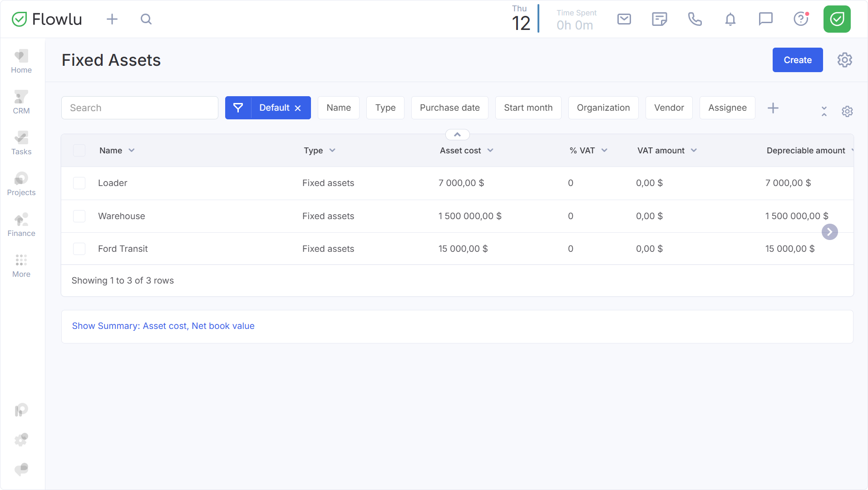
Task: Click the Create button
Action: (797, 60)
